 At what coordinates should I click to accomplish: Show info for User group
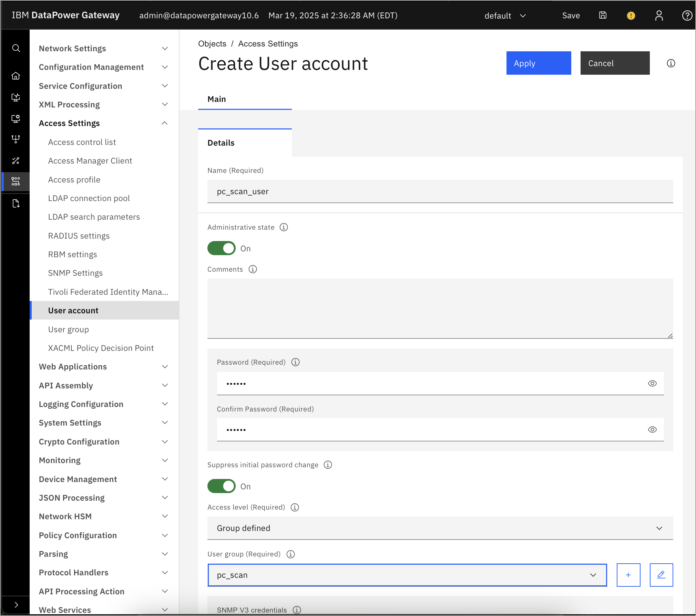(x=290, y=554)
